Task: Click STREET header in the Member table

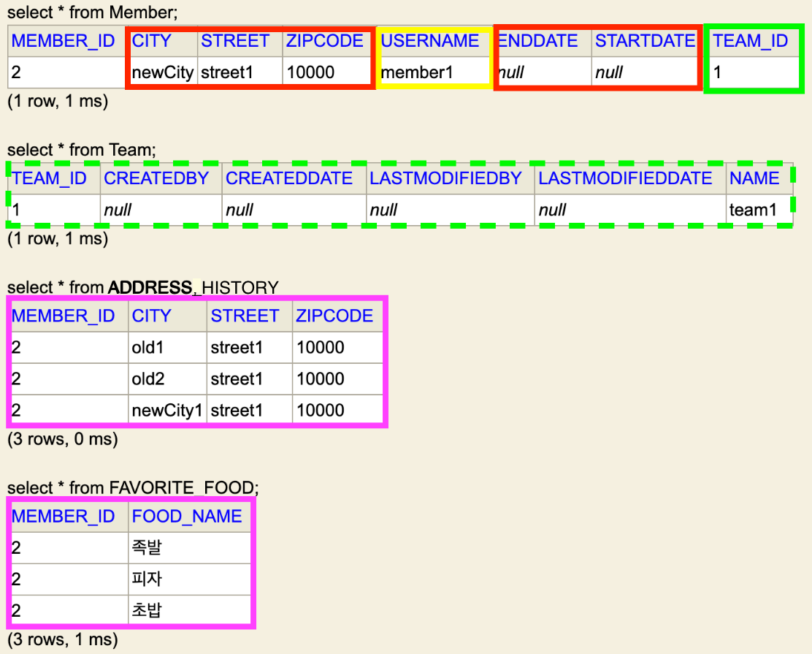Action: click(x=235, y=40)
